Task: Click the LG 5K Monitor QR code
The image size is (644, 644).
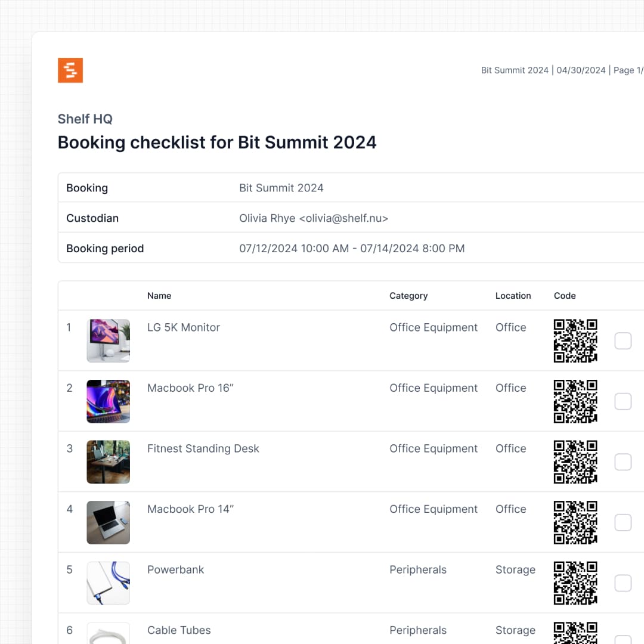Action: pyautogui.click(x=575, y=340)
